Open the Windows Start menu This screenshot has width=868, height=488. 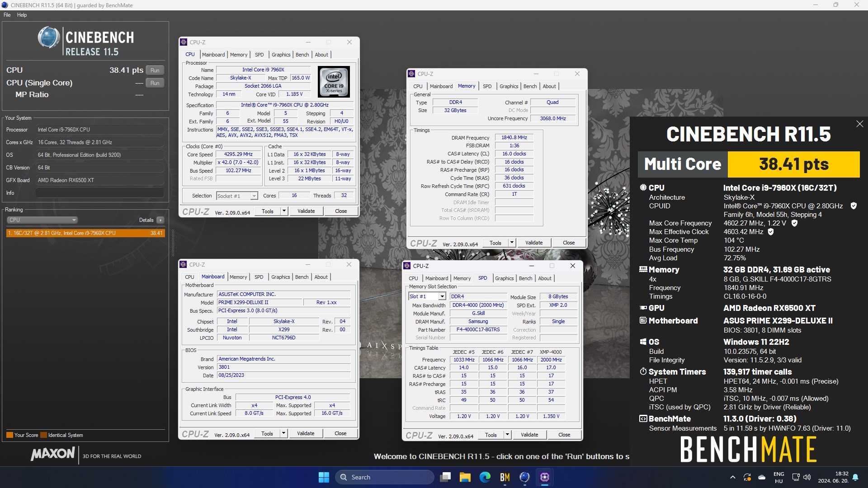[324, 477]
